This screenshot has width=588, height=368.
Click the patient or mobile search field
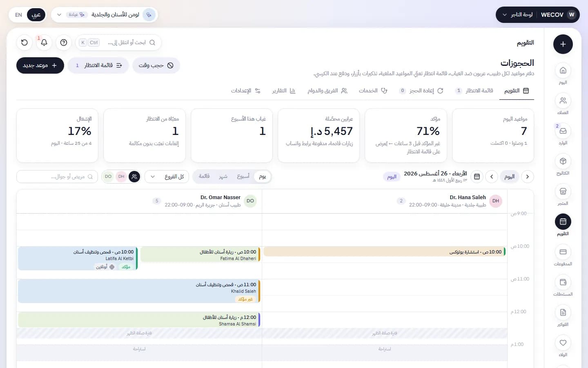57,177
